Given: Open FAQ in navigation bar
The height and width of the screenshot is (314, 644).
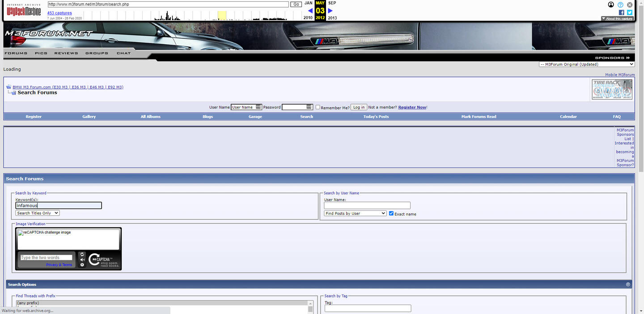Looking at the screenshot, I should (617, 117).
